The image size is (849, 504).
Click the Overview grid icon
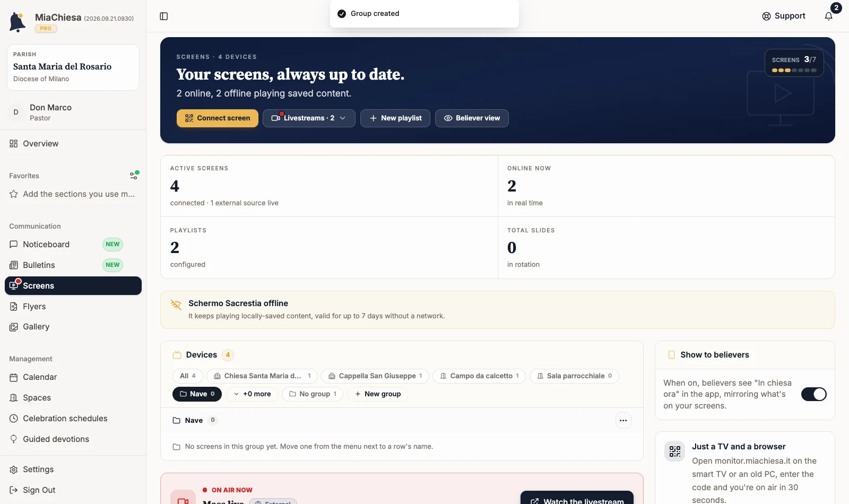click(x=14, y=144)
